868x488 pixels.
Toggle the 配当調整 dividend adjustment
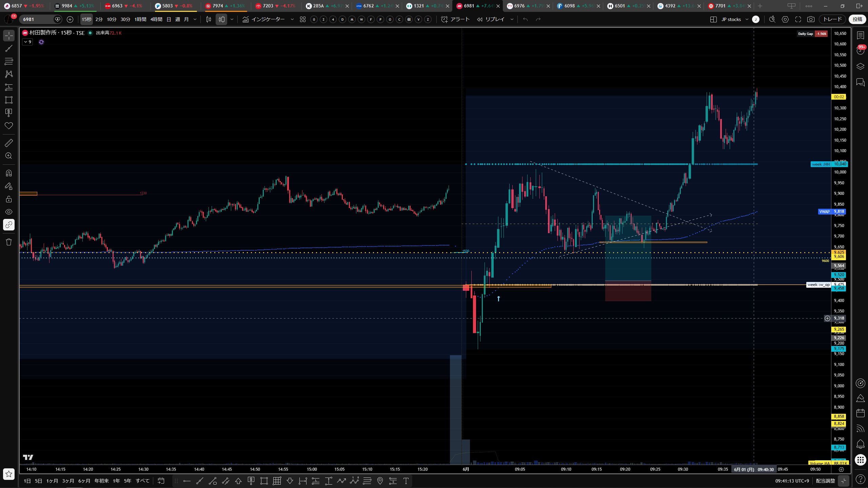pos(825,481)
